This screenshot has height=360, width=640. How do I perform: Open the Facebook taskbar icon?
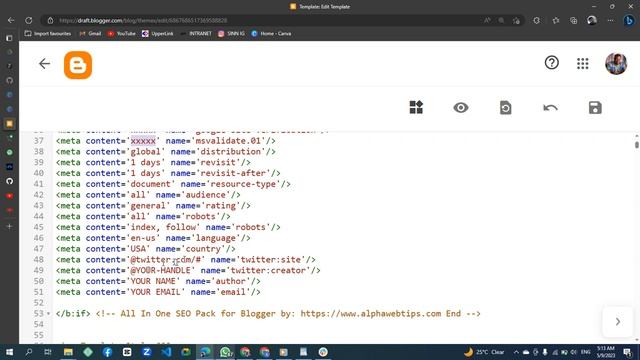(107, 352)
